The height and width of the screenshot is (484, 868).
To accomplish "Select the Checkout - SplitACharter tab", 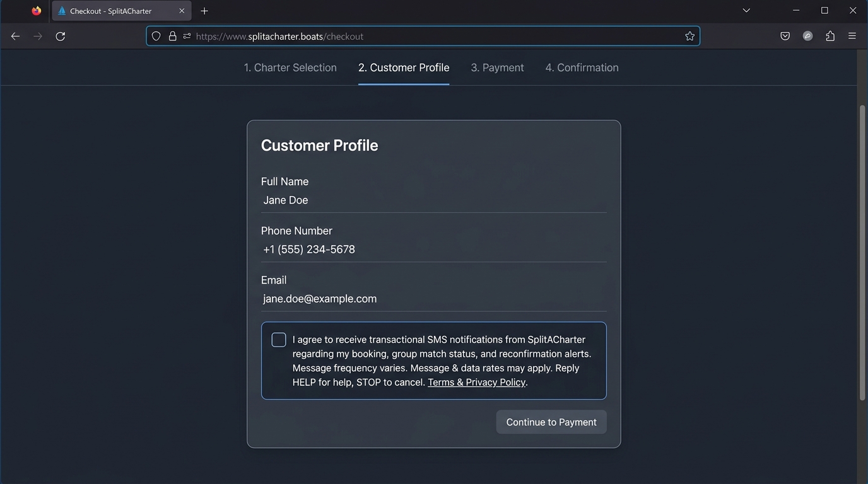I will click(122, 11).
